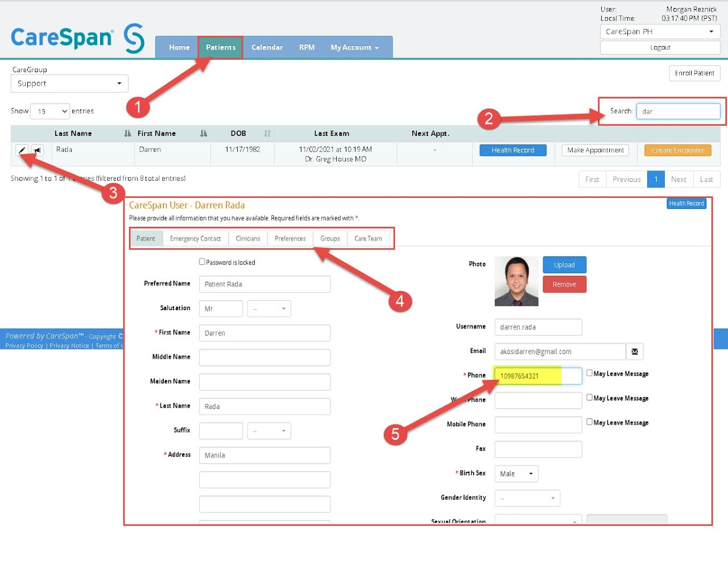Click Health Record button in user form
728x582 pixels.
(686, 203)
